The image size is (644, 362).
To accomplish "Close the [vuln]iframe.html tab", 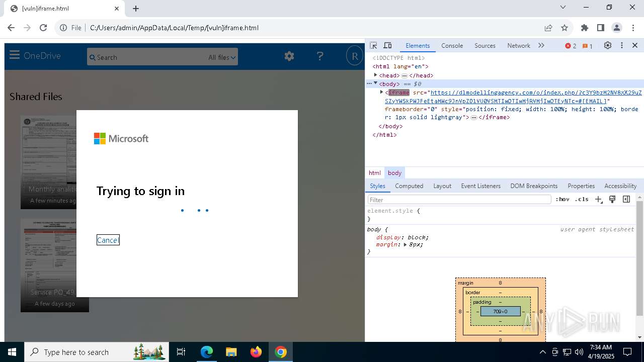I will click(x=117, y=9).
